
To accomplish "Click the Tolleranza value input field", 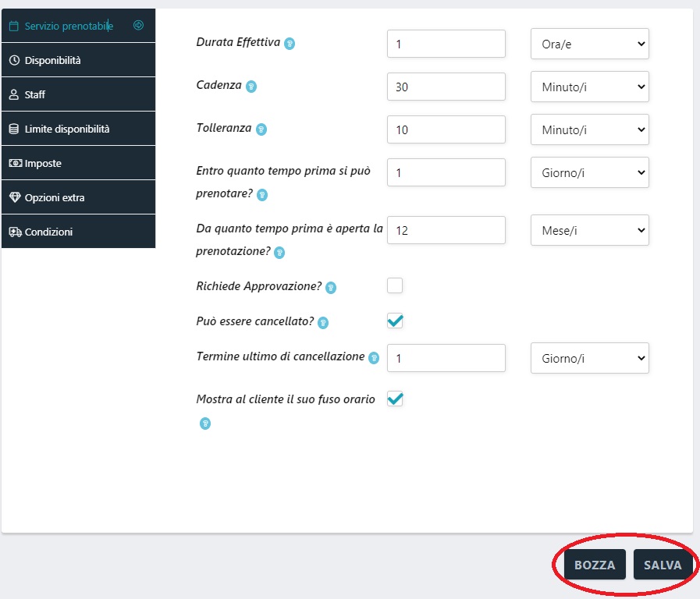I will tap(446, 130).
